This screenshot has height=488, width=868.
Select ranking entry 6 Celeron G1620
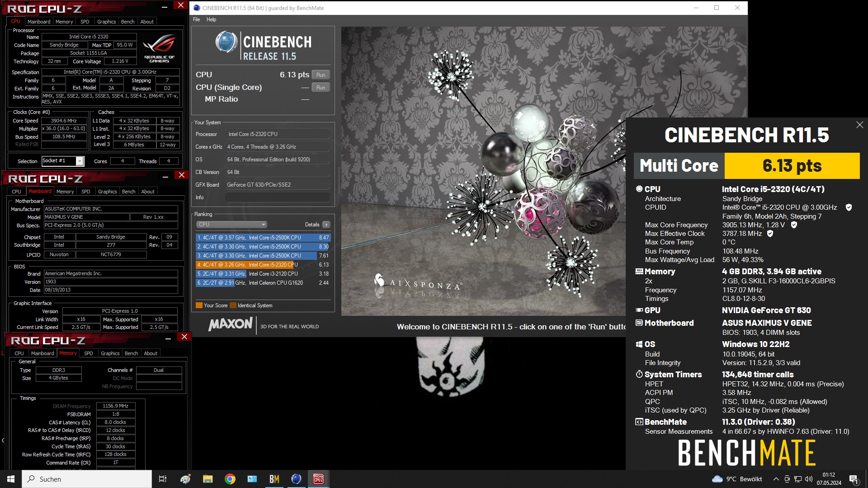coord(263,283)
